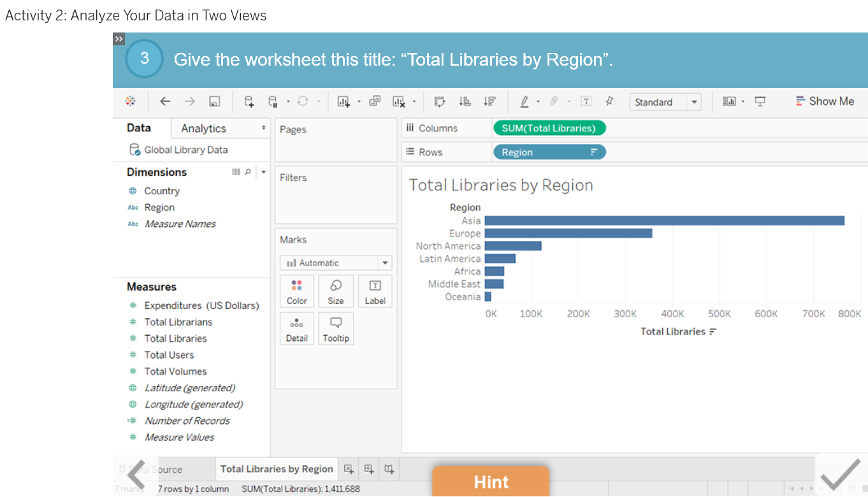Switch to the Data tab
The width and height of the screenshot is (868, 497).
tap(139, 127)
